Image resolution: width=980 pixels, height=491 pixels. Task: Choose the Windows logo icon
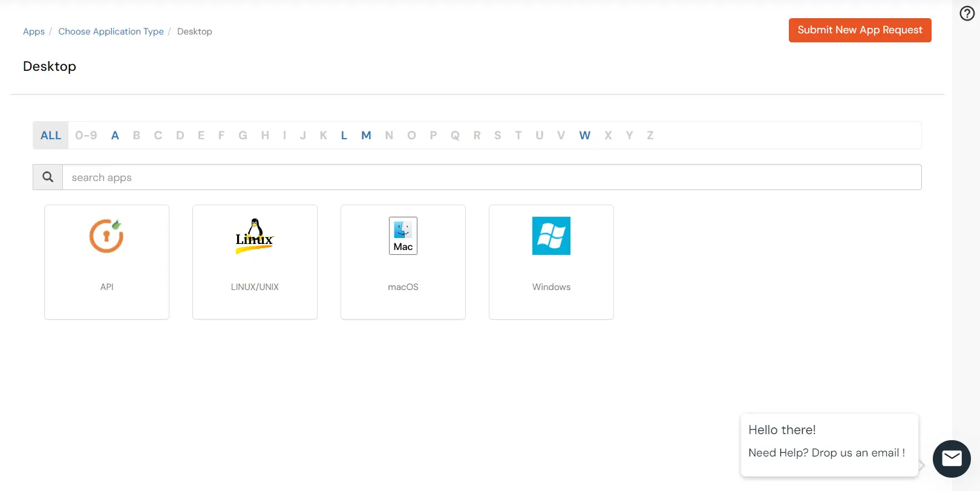tap(551, 236)
